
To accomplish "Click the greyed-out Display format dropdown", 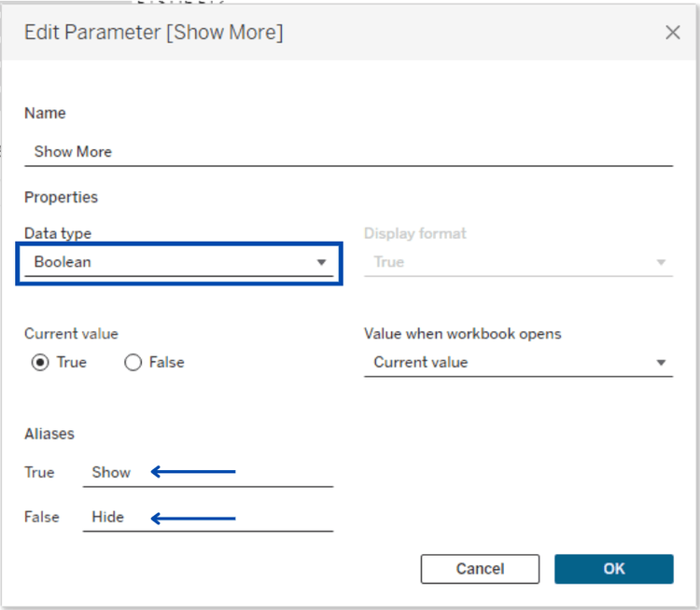I will (518, 262).
